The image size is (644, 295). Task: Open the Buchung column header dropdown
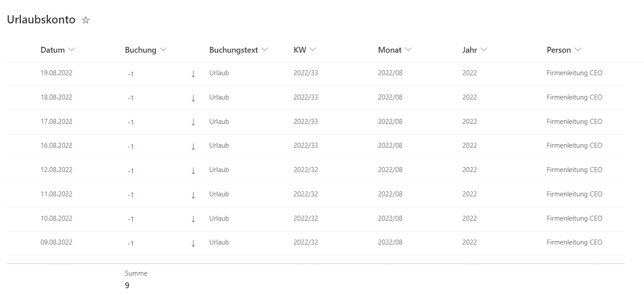163,50
